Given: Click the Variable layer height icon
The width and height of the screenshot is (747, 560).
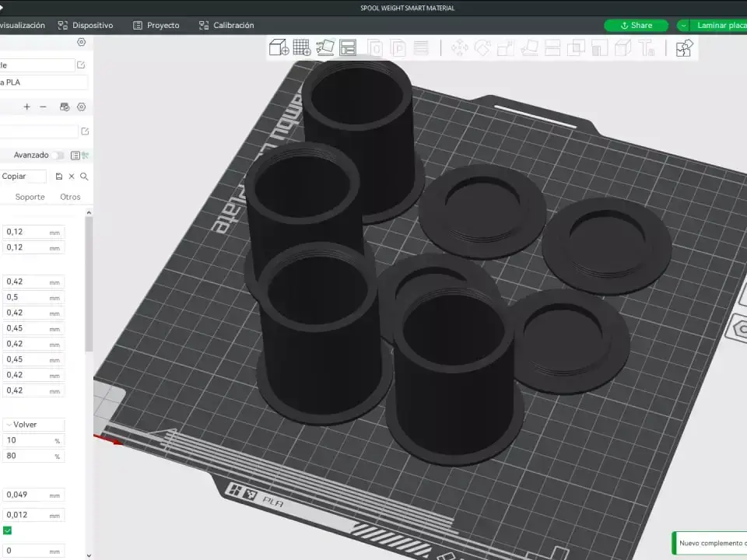Looking at the screenshot, I should click(x=421, y=48).
